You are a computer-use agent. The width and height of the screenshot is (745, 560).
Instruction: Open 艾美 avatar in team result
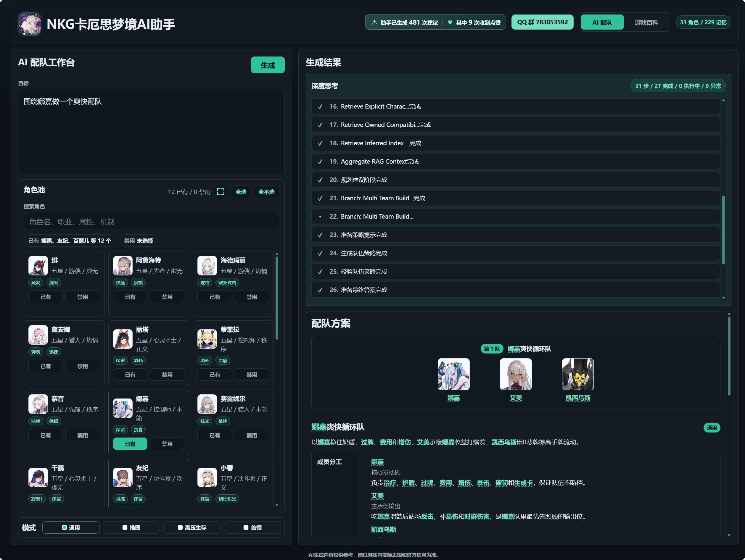pos(516,374)
